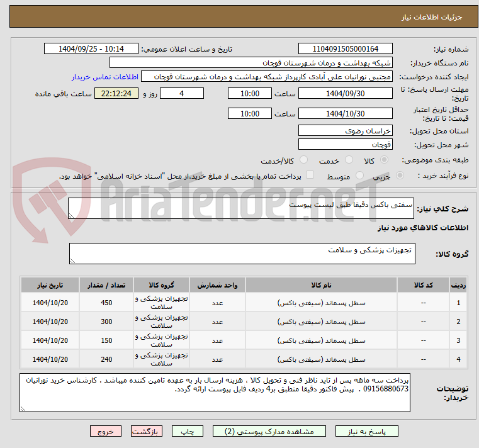
Task: Click the کد کالا column header
Action: tap(423, 285)
